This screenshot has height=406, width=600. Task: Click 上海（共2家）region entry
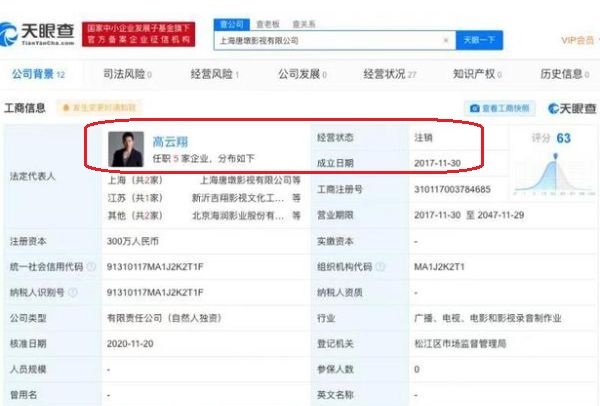coord(135,180)
